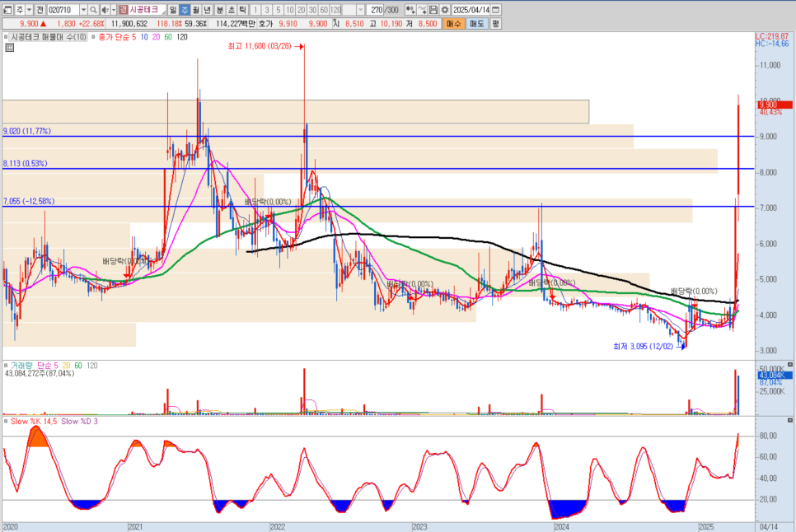The width and height of the screenshot is (796, 532).
Task: Set interval to 1
Action: 255,10
